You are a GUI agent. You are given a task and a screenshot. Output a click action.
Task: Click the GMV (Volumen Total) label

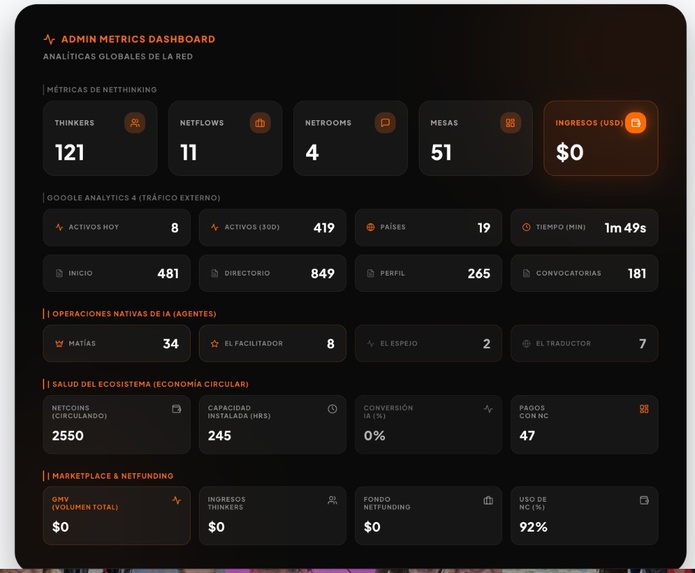[85, 503]
